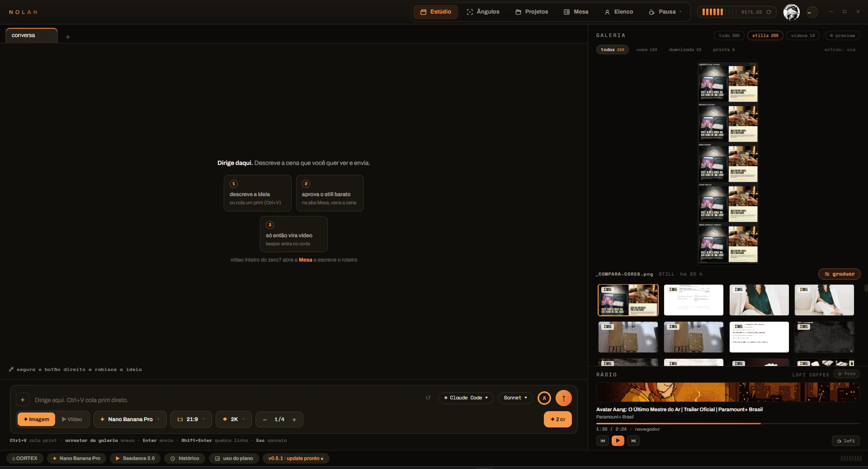The height and width of the screenshot is (469, 868).
Task: Click the Nano Banana Pro status bar chip
Action: 77,458
